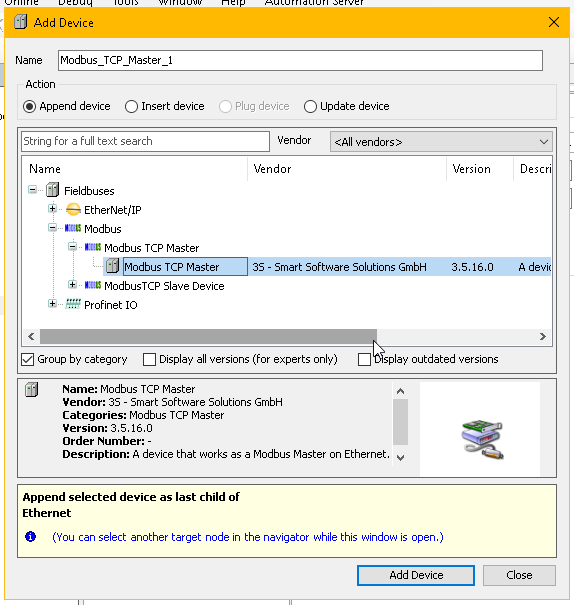Collapse the Modbus node
The width and height of the screenshot is (574, 605).
click(52, 227)
